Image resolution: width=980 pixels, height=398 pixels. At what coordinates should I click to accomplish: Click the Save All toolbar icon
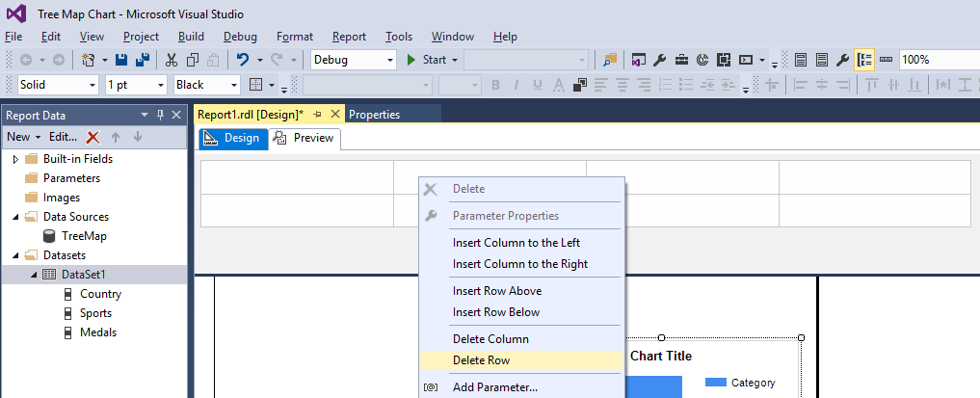(142, 60)
